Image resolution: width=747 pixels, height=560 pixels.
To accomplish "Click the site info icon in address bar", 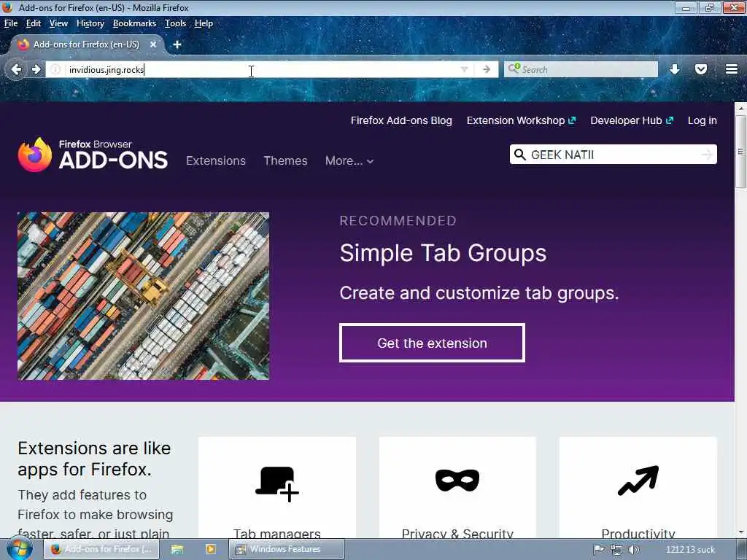I will (55, 69).
